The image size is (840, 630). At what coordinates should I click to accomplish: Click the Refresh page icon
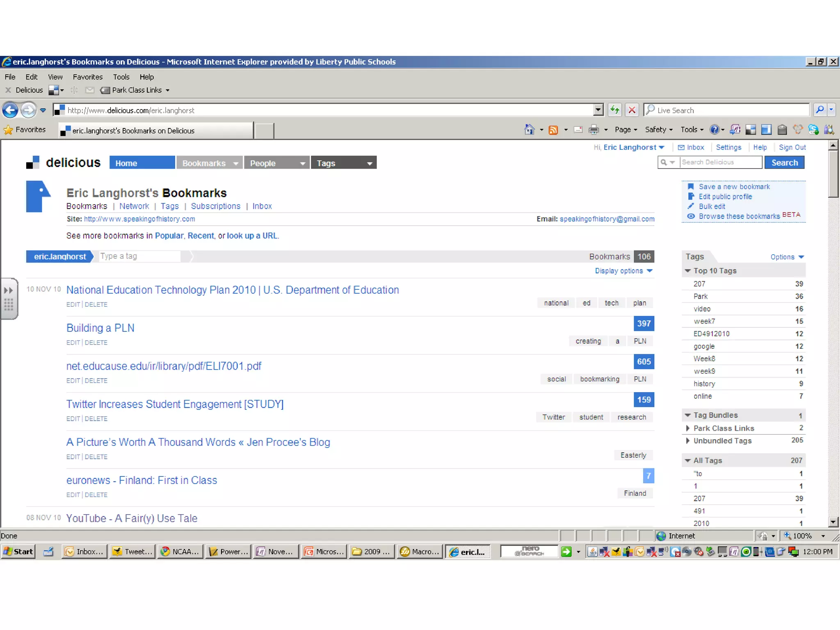point(614,110)
